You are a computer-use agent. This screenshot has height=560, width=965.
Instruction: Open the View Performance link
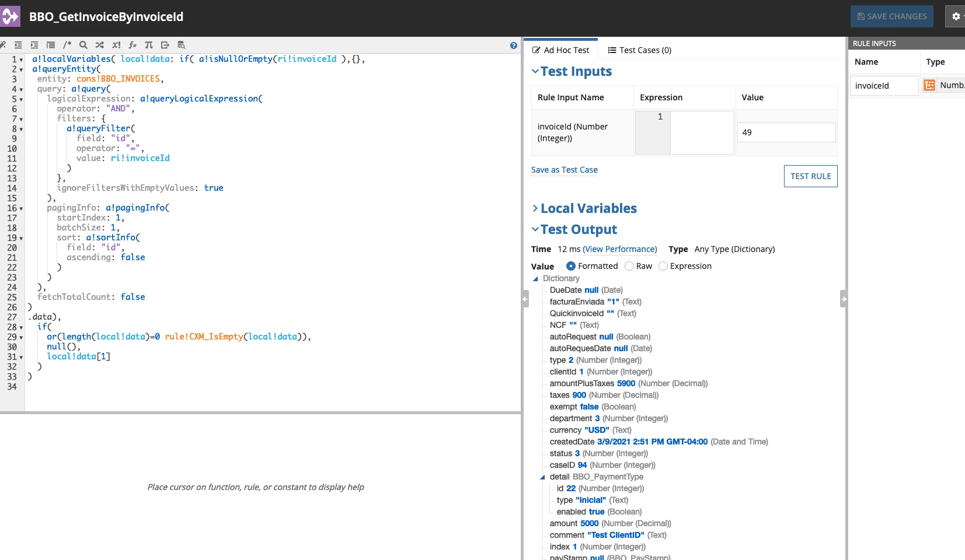(620, 249)
